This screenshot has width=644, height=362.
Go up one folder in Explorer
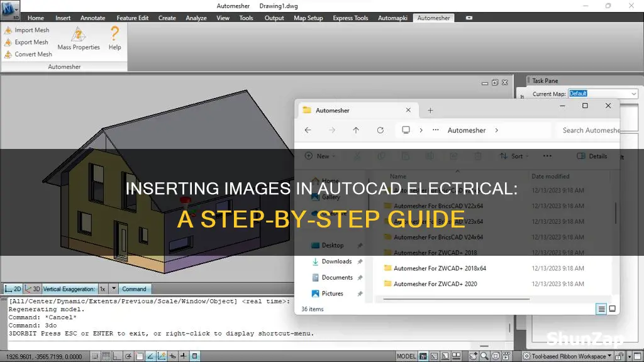(356, 130)
